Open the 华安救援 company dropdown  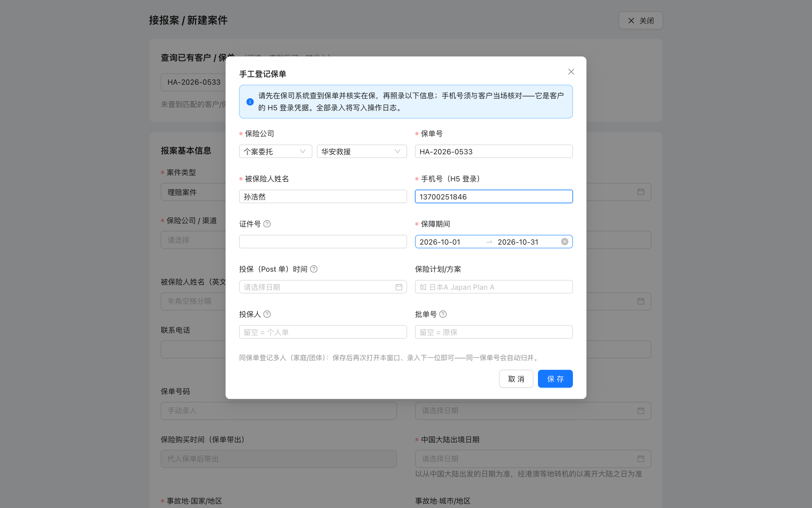tap(362, 151)
